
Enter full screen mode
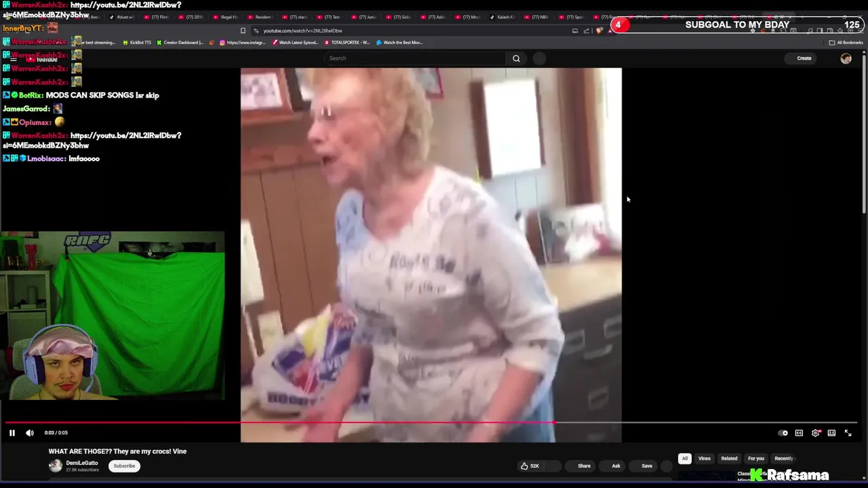pyautogui.click(x=848, y=433)
